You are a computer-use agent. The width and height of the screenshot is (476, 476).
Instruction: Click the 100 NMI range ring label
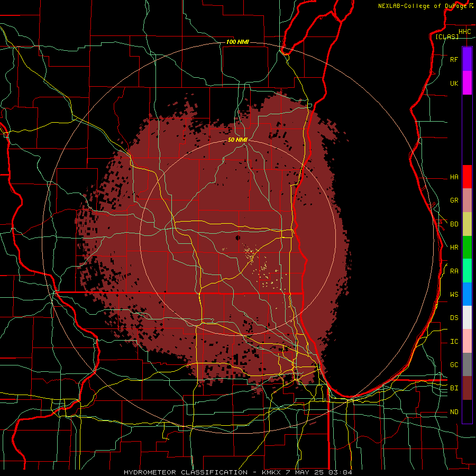pos(237,42)
